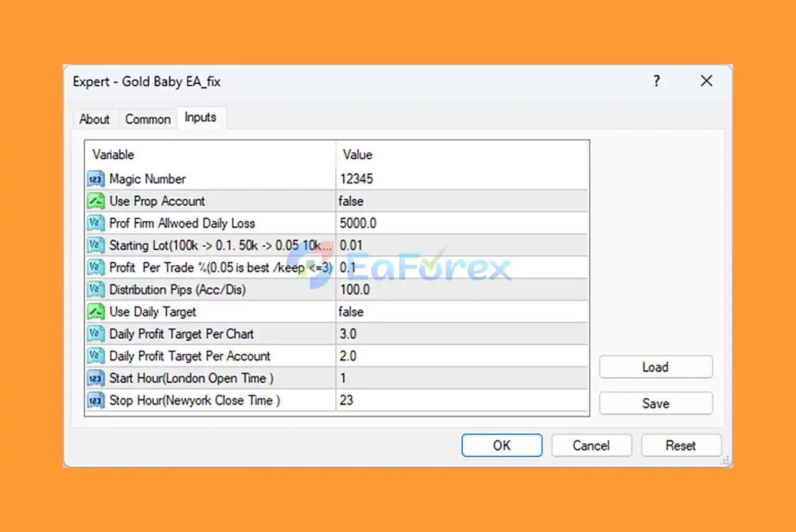Click the Use Prop Account boolean icon
796x532 pixels.
click(x=95, y=201)
